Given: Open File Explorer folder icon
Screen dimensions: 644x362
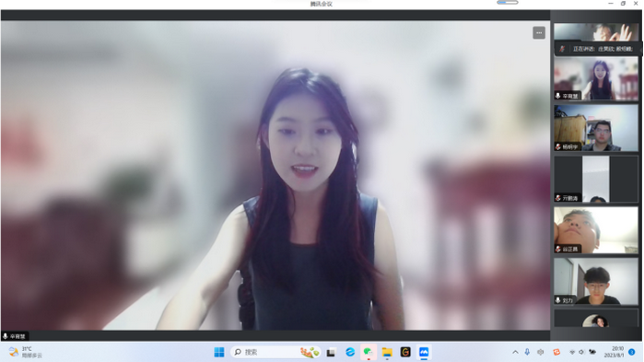Looking at the screenshot, I should pyautogui.click(x=387, y=352).
